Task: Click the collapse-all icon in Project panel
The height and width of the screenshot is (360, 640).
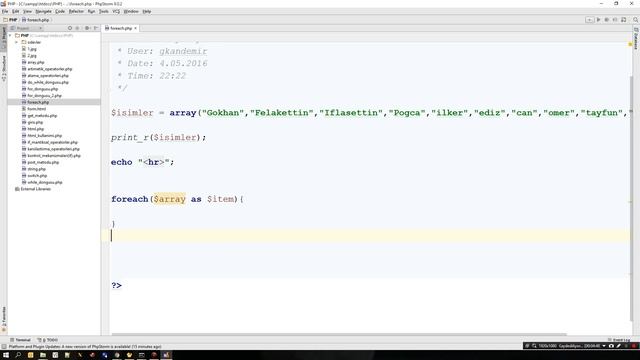Action: 78,28
